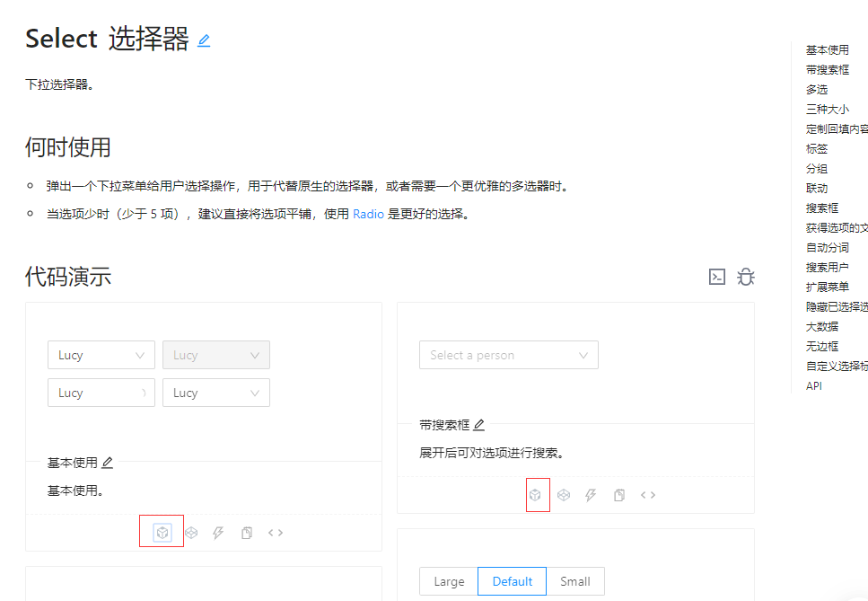Open 基本使用 demo in CodeSandbox
The width and height of the screenshot is (868, 601).
click(x=162, y=533)
